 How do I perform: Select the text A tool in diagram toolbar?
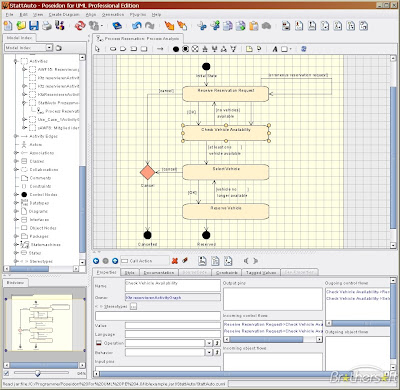tap(275, 49)
